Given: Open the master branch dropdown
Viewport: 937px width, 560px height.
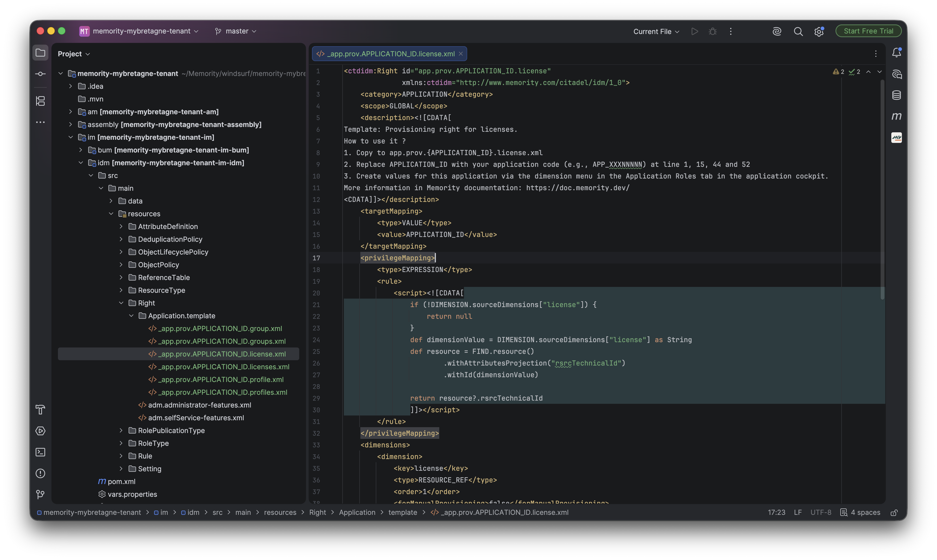Looking at the screenshot, I should pos(236,31).
